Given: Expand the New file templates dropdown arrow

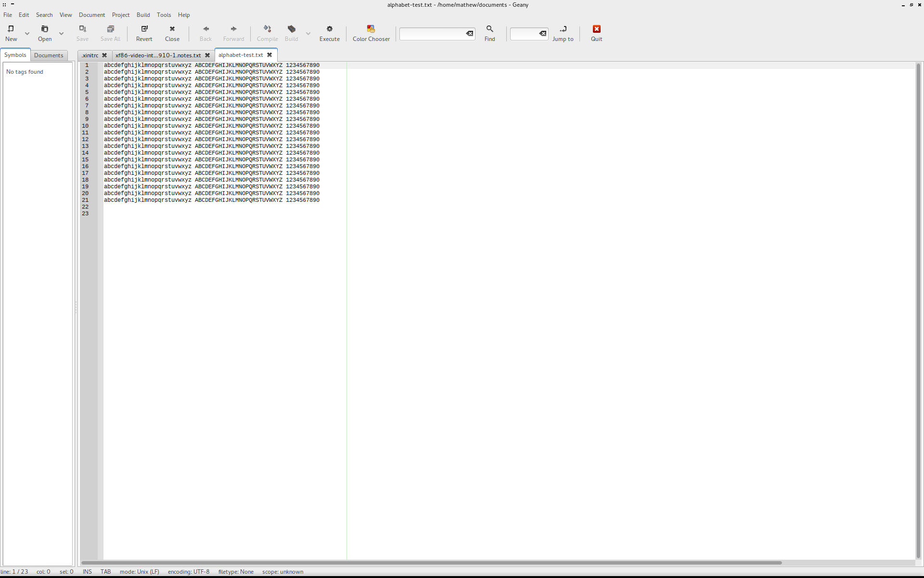Looking at the screenshot, I should pyautogui.click(x=27, y=34).
